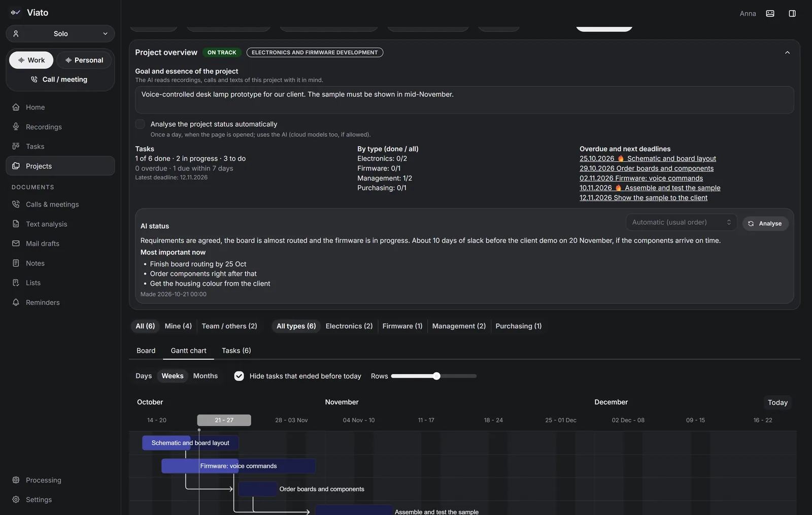Switch to the Tasks (6) tab
The height and width of the screenshot is (515, 812).
[x=236, y=351]
